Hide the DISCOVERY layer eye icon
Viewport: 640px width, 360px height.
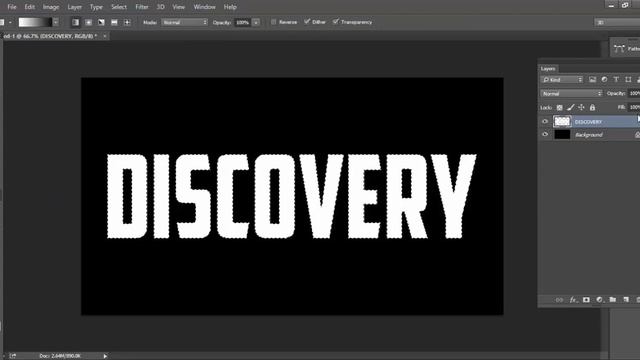545,122
